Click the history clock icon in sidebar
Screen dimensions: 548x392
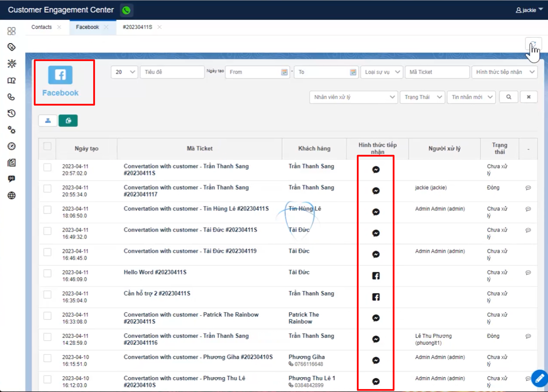11,113
